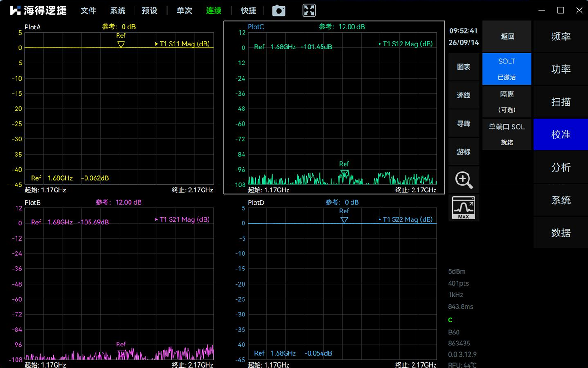
Task: Click the magnifier zoom-in icon
Action: [x=464, y=180]
